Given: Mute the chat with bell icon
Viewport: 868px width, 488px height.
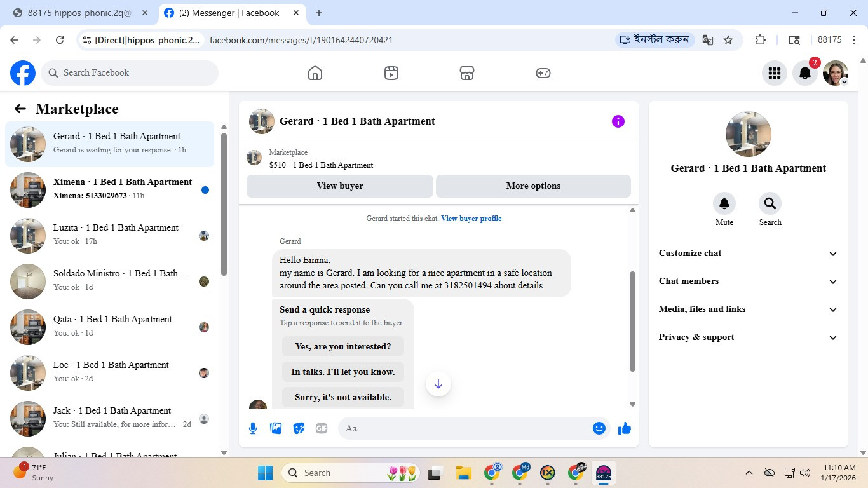Looking at the screenshot, I should pyautogui.click(x=724, y=203).
